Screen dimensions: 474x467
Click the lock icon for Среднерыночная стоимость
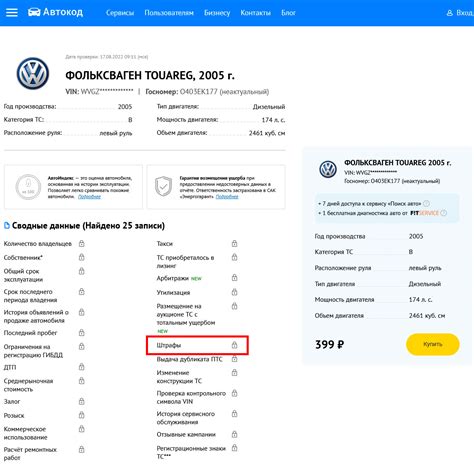(81, 381)
